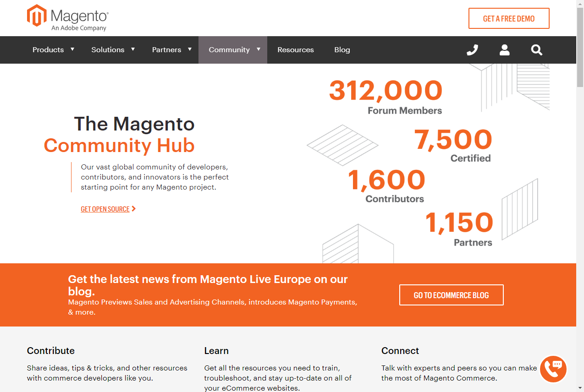Click the 'Talk with experts and peers' text
The height and width of the screenshot is (392, 584).
[459, 373]
